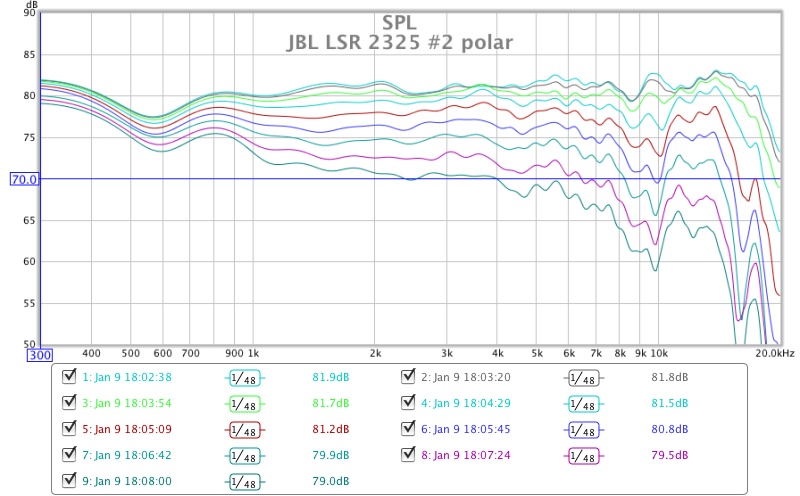
Task: Click the 70.0 dB cursor level box
Action: click(24, 179)
